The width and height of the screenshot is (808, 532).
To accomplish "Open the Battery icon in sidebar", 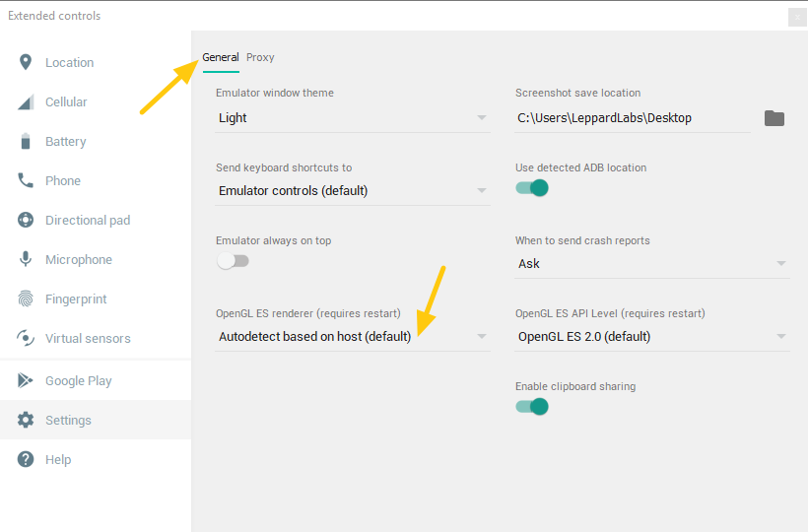I will point(26,141).
